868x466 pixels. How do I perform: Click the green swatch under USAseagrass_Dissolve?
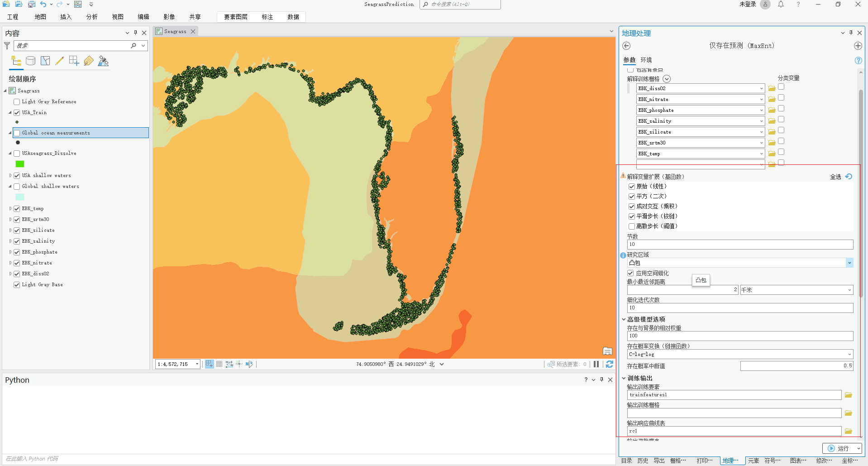point(19,164)
